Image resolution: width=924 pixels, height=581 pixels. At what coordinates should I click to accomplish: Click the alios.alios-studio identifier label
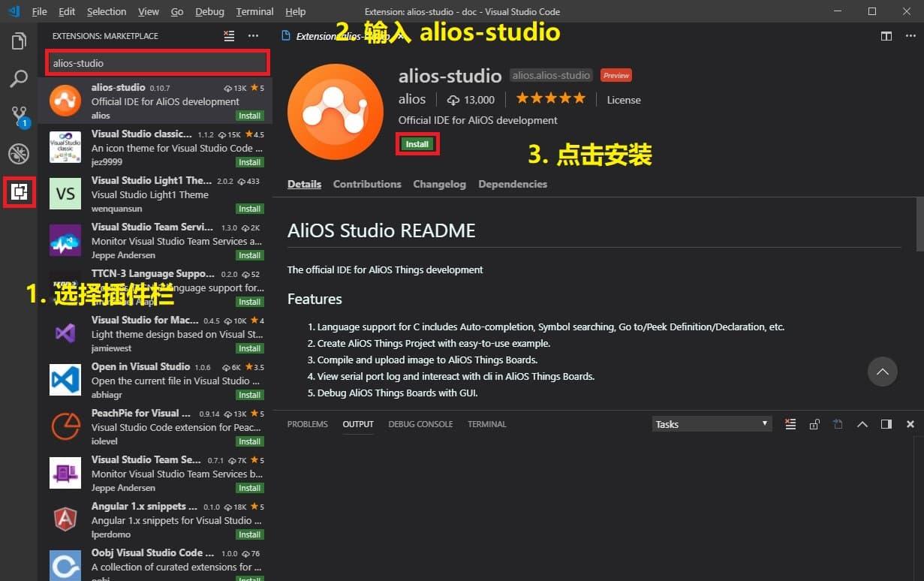(551, 75)
